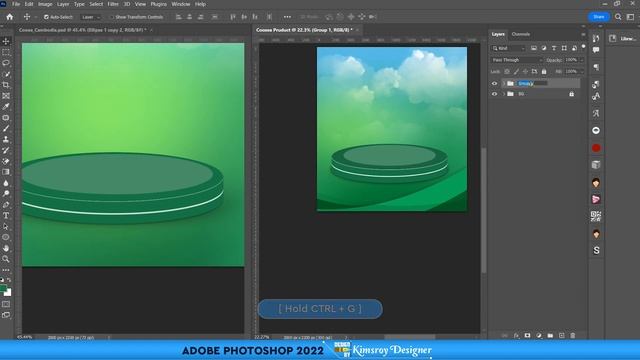The height and width of the screenshot is (360, 640).
Task: Open the History panel icon
Action: coord(596,38)
